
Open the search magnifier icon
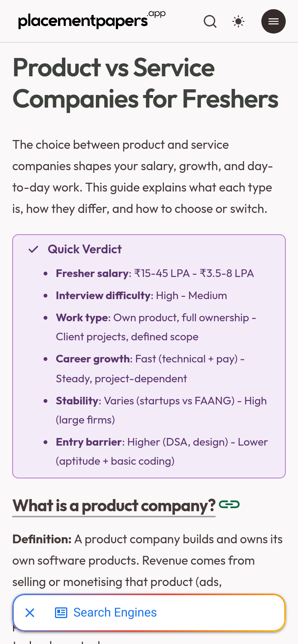[x=210, y=21]
